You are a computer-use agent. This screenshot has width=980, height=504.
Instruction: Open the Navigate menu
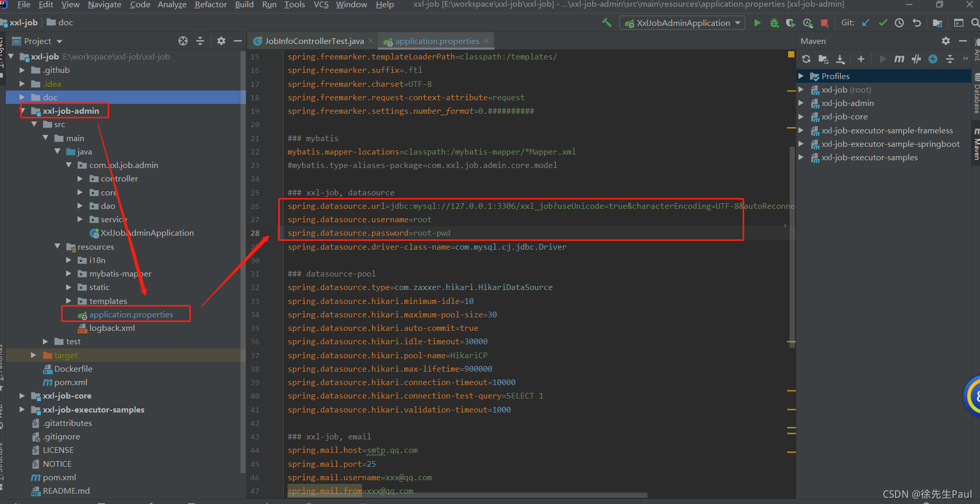(x=104, y=5)
